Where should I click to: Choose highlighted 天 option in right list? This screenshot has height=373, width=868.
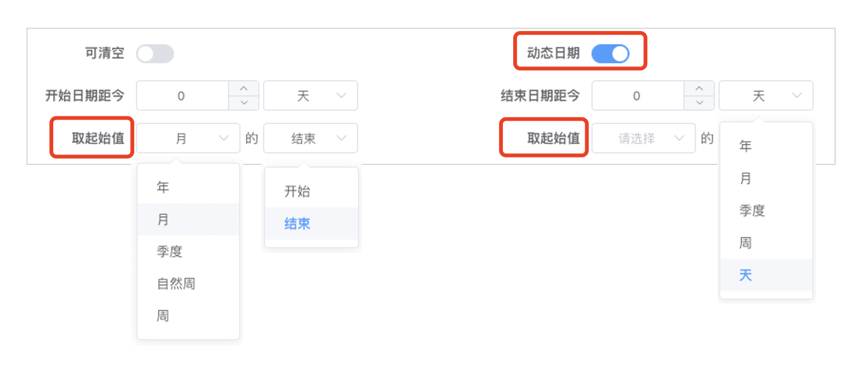(x=766, y=275)
